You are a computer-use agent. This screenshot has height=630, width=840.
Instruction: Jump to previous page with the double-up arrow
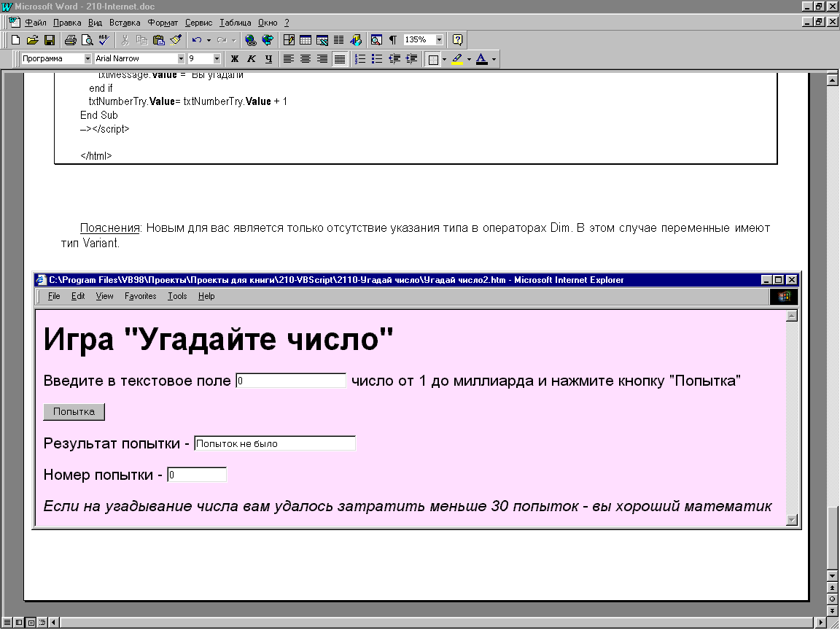coord(832,588)
